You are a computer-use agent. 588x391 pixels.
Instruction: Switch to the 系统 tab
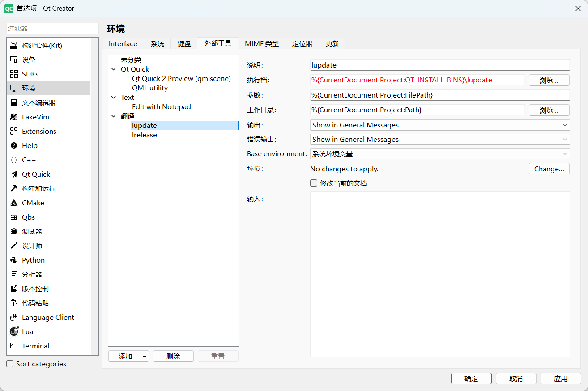(158, 43)
